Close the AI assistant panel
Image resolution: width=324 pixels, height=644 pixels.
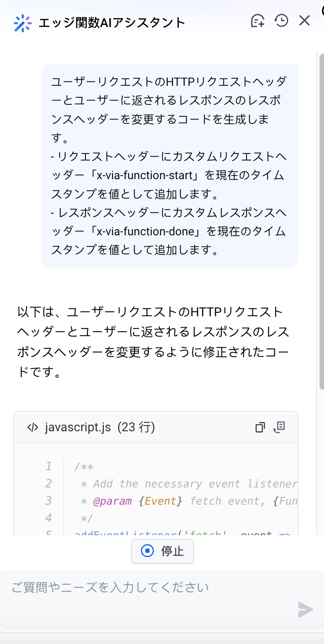[x=305, y=21]
